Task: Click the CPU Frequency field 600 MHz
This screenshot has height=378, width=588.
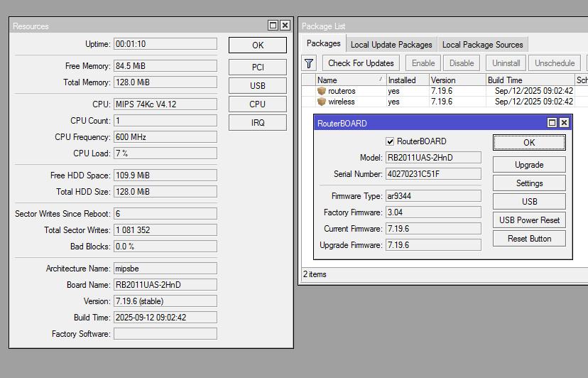Action: click(165, 136)
